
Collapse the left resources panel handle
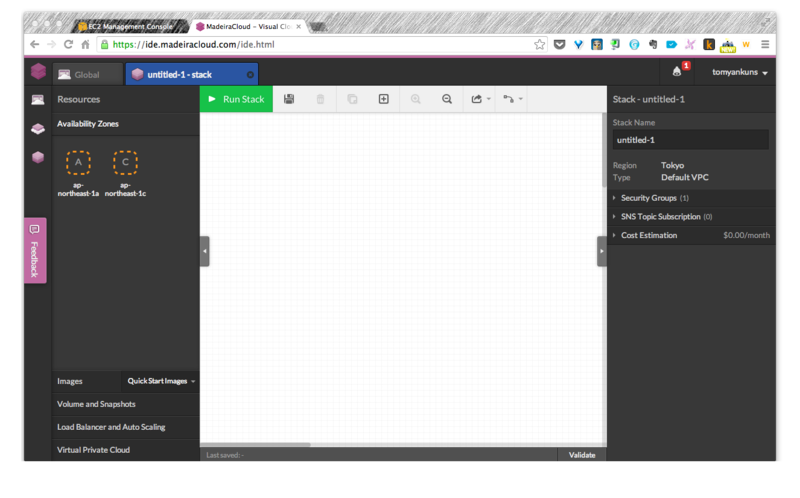(205, 251)
